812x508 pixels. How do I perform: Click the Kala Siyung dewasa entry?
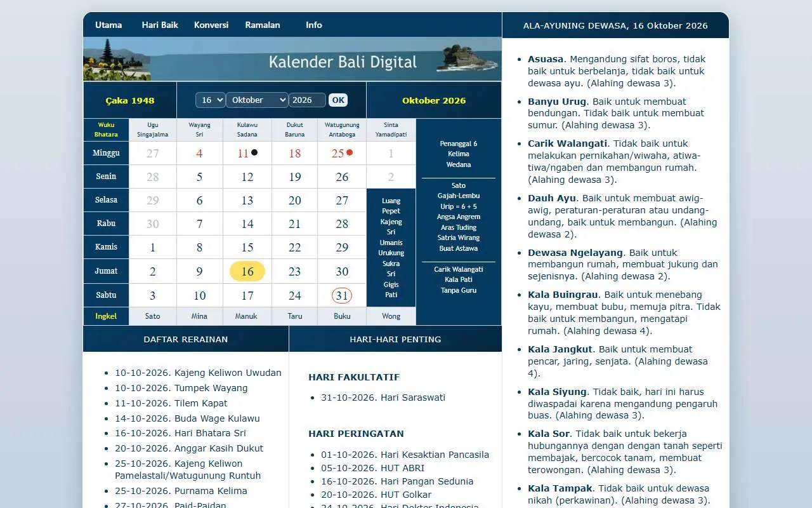coord(622,404)
